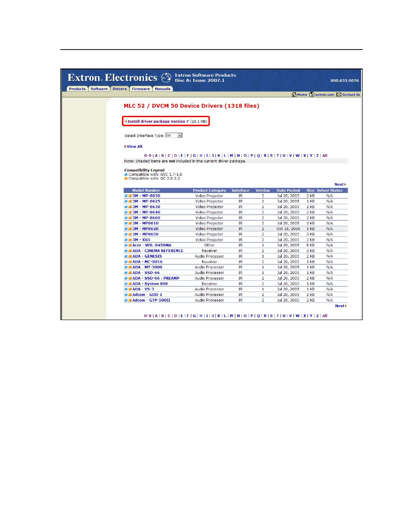Open the 3M - MP-8630 driver
Image resolution: width=411 pixels, height=532 pixels.
point(146,207)
